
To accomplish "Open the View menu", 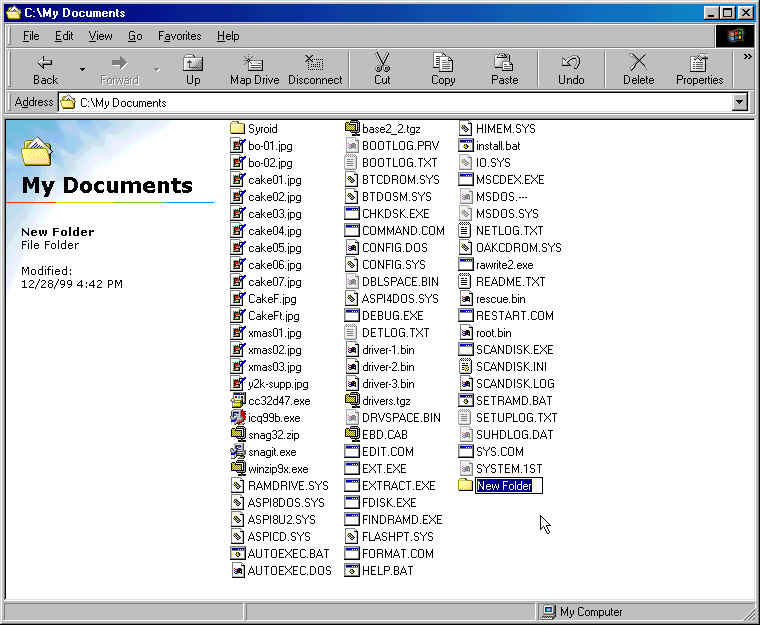I will 100,36.
